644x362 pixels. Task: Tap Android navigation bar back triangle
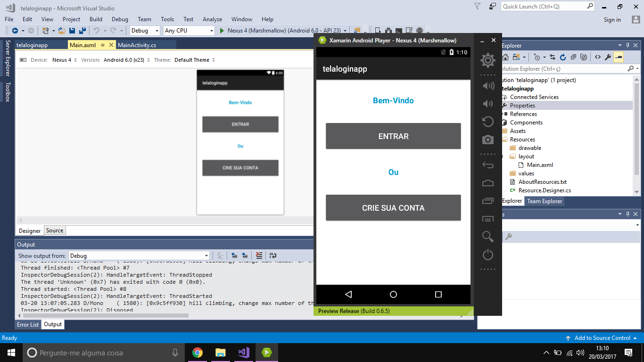pos(348,294)
